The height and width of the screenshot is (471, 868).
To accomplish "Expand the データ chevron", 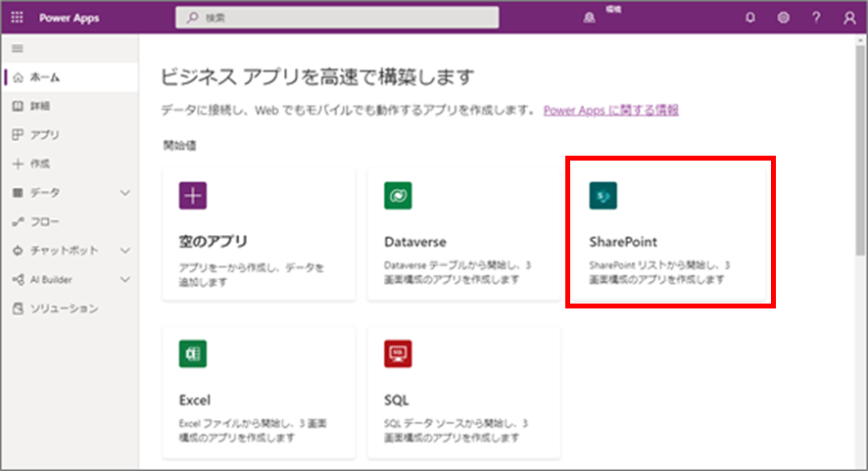I will tap(125, 193).
